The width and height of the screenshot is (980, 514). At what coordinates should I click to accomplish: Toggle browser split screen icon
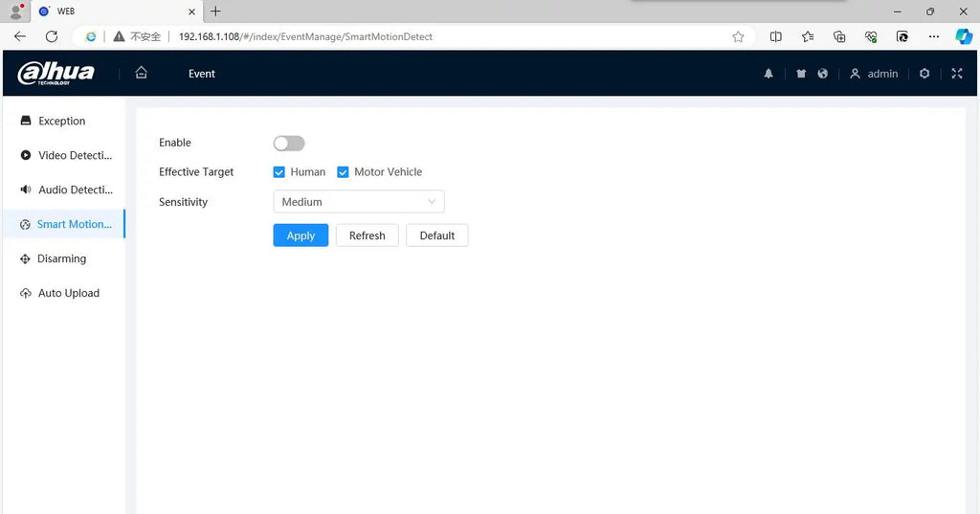pos(775,36)
